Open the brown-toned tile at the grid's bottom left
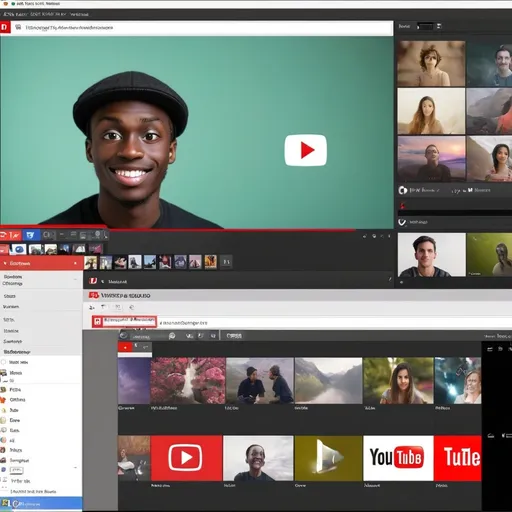Viewport: 512px width, 512px height. [x=134, y=458]
